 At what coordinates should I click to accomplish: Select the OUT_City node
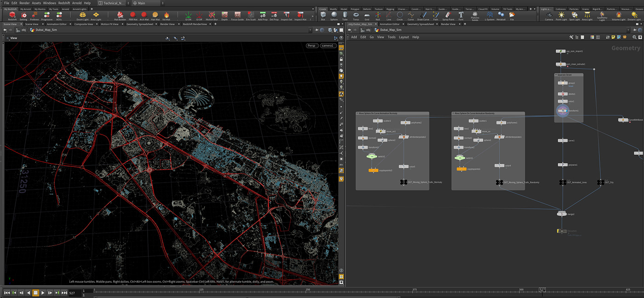pos(600,182)
